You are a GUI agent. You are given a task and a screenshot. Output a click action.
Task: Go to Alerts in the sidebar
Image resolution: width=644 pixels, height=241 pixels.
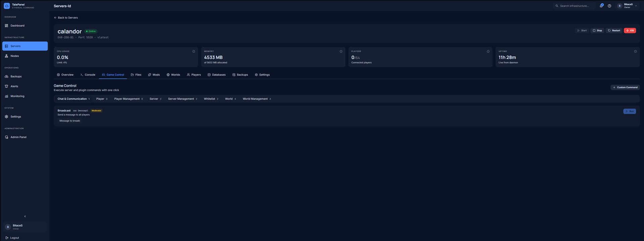click(x=25, y=86)
